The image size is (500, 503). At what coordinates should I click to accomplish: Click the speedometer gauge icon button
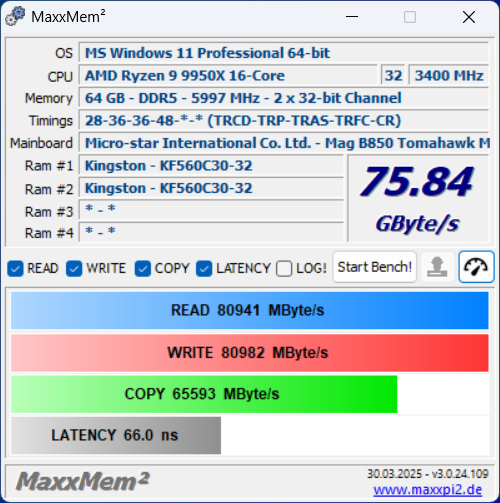click(476, 267)
